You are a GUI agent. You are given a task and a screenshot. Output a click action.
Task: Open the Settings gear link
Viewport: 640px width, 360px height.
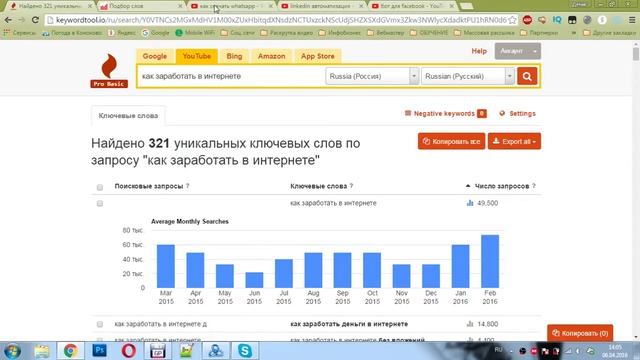coord(517,113)
